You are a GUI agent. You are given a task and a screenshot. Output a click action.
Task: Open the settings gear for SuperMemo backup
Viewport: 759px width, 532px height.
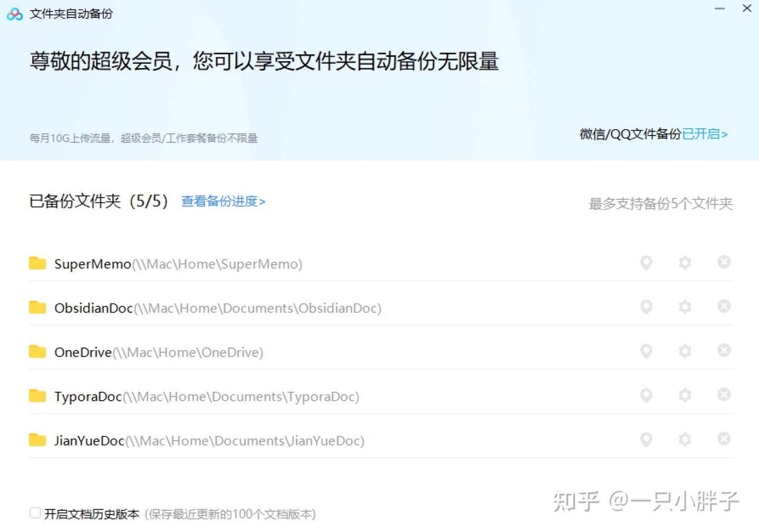click(x=684, y=263)
